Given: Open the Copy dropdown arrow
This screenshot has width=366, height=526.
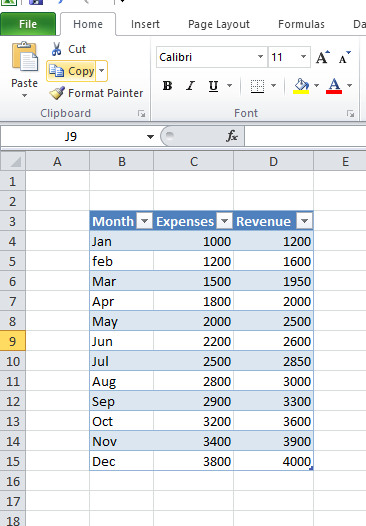Looking at the screenshot, I should (x=102, y=71).
